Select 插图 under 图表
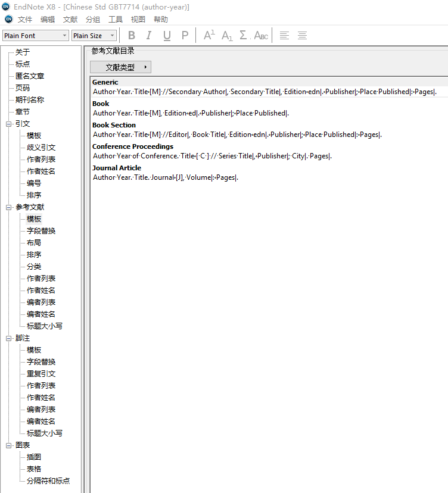 point(34,457)
